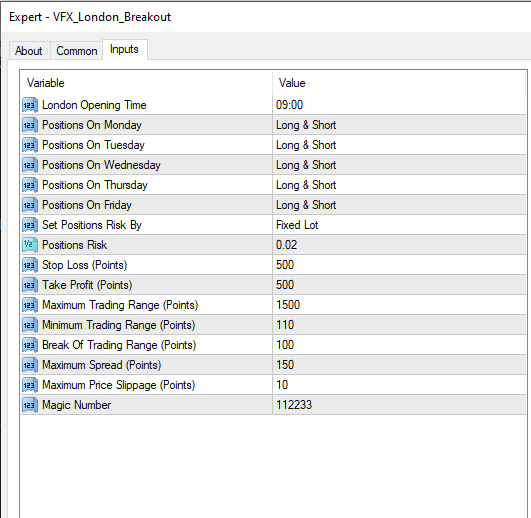
Task: Click the Positions Risk decimal-type icon
Action: (30, 245)
